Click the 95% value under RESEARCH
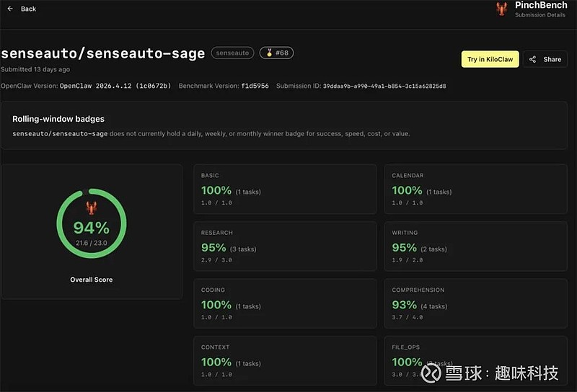The width and height of the screenshot is (577, 392). [213, 247]
